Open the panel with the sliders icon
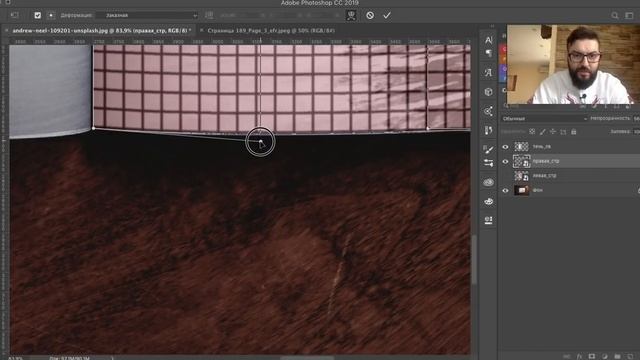Screen dimensions: 640x360 pyautogui.click(x=489, y=163)
